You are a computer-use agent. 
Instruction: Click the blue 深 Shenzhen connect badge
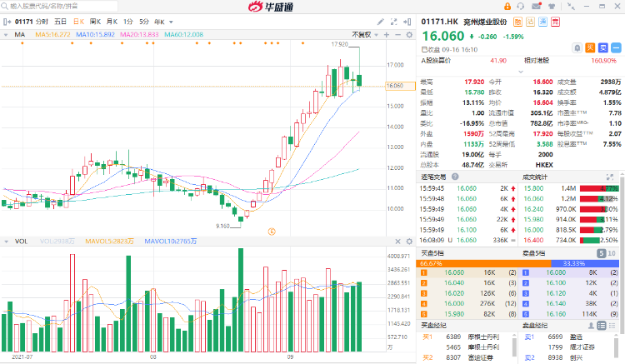(542, 22)
